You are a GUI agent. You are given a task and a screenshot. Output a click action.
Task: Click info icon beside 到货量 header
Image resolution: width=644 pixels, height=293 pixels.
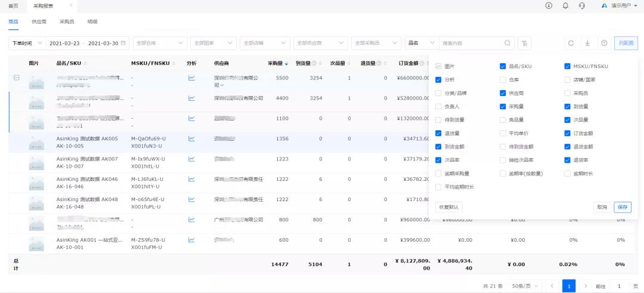pos(314,63)
